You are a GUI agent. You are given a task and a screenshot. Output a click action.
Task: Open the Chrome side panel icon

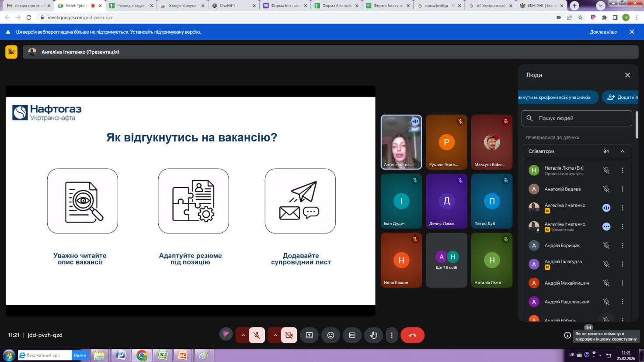pos(615,17)
